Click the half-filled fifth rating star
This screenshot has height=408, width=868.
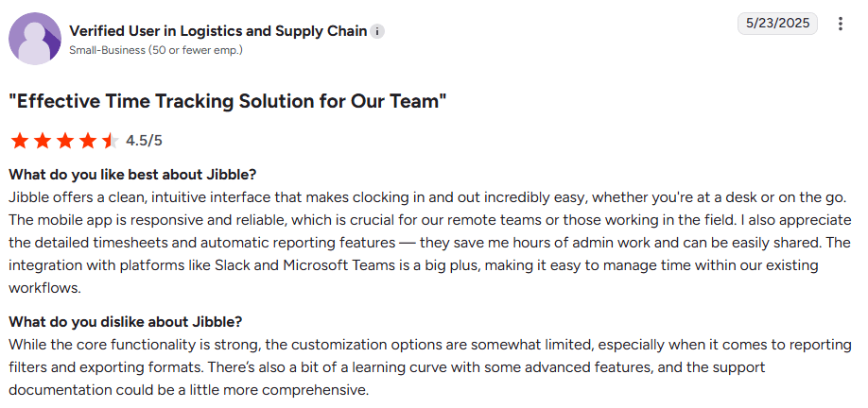coord(111,141)
